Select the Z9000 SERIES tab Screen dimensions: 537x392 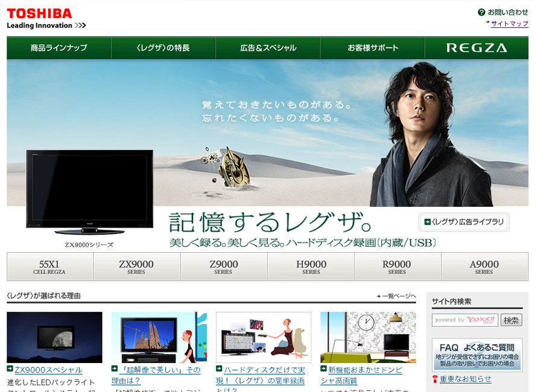click(x=224, y=267)
